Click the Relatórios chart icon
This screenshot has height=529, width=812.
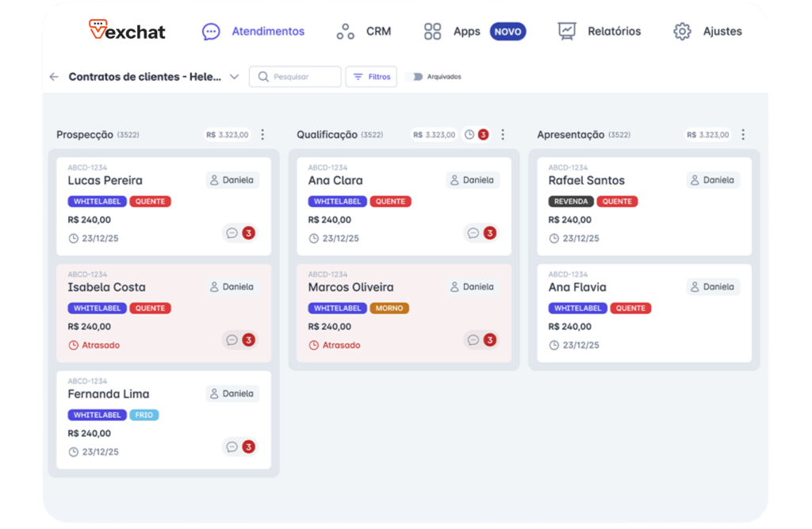click(x=567, y=32)
